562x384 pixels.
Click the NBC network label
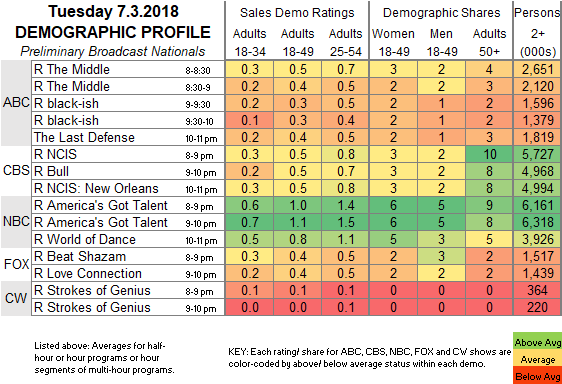(x=16, y=222)
